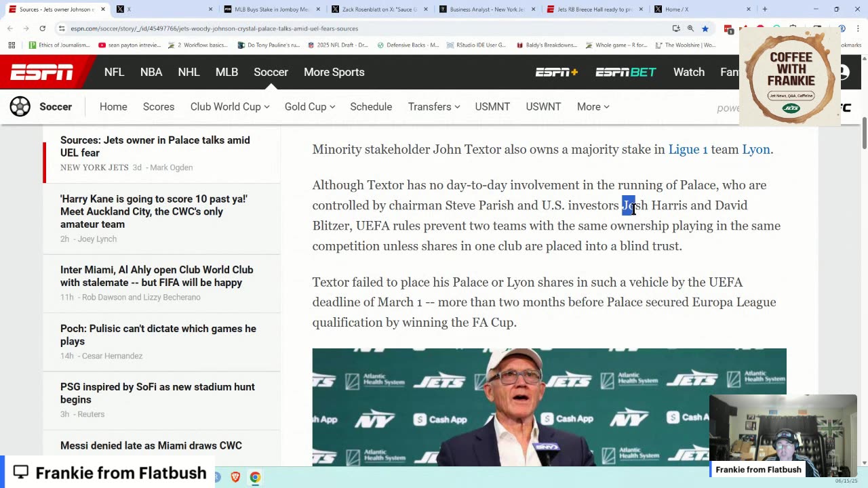This screenshot has height=488, width=868.
Task: Expand the Club World Cup dropdown
Action: 230,106
